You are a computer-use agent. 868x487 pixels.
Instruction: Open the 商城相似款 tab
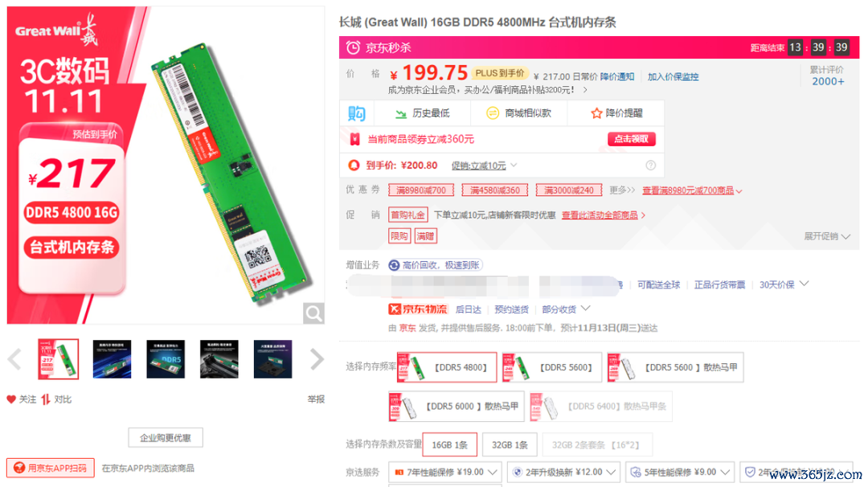click(518, 113)
